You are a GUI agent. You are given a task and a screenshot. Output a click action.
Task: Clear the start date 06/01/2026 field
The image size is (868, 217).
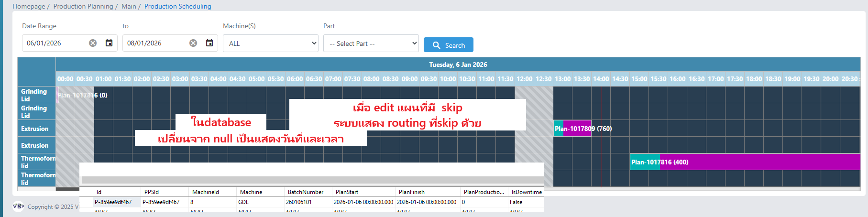pyautogui.click(x=93, y=43)
